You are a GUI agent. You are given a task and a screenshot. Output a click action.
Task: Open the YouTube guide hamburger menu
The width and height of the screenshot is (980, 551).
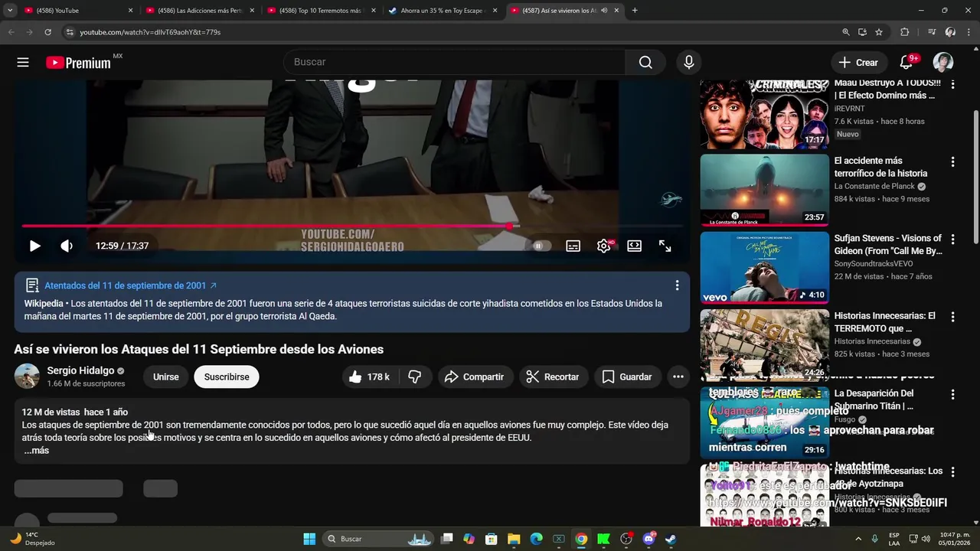(23, 63)
